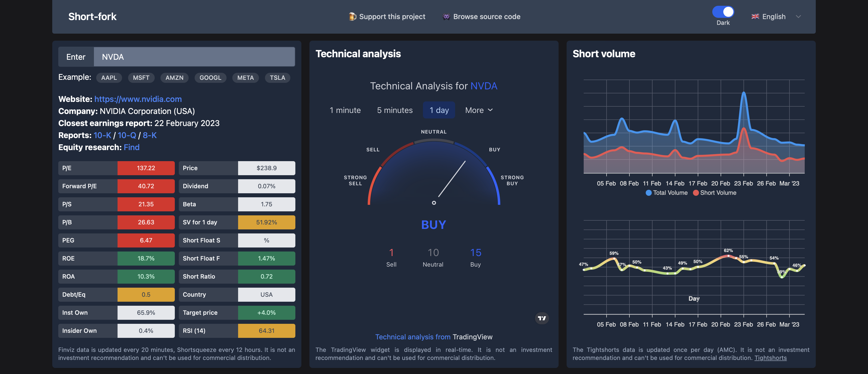Click the beer mug support icon
The width and height of the screenshot is (868, 374).
tap(352, 17)
